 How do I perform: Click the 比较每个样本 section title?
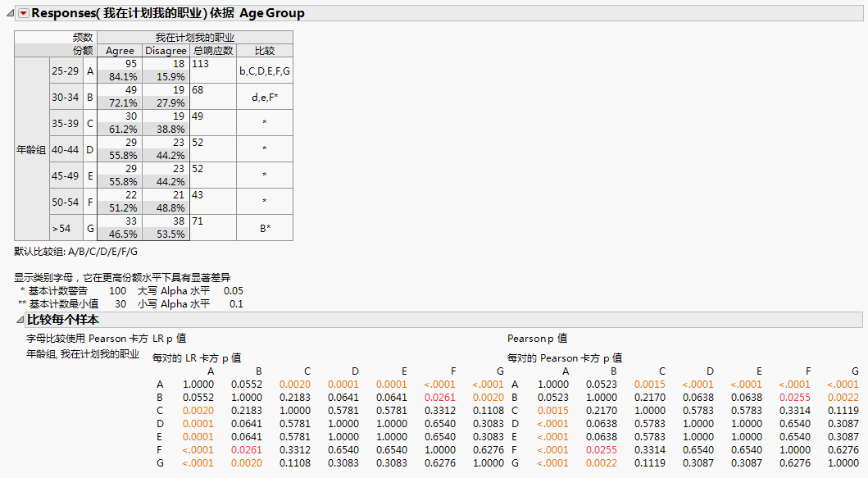[x=63, y=320]
